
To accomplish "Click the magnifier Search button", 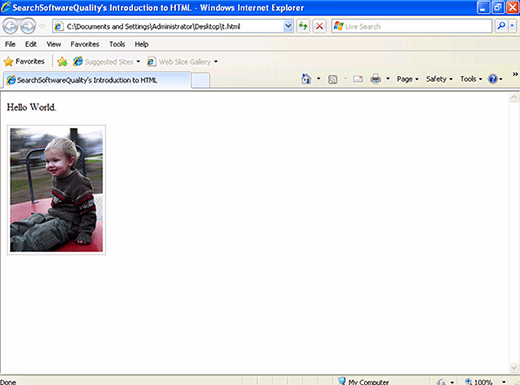I will pos(501,26).
